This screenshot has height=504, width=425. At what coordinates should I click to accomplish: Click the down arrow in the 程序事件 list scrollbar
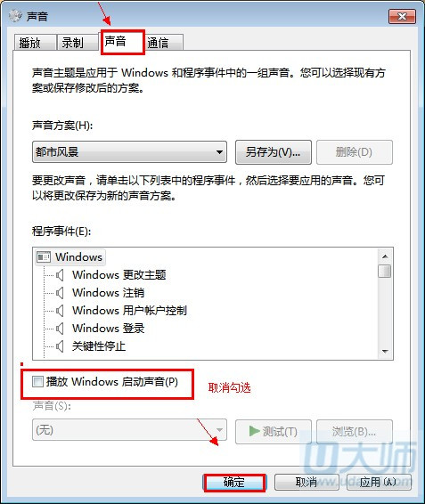tap(385, 352)
